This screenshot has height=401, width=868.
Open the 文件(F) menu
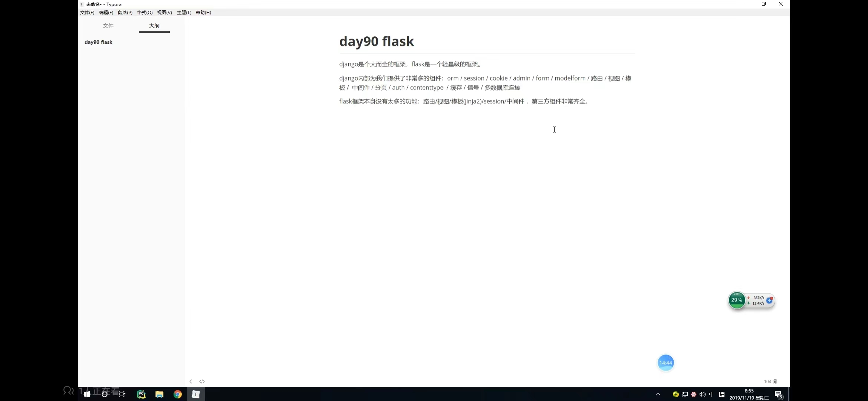[87, 13]
